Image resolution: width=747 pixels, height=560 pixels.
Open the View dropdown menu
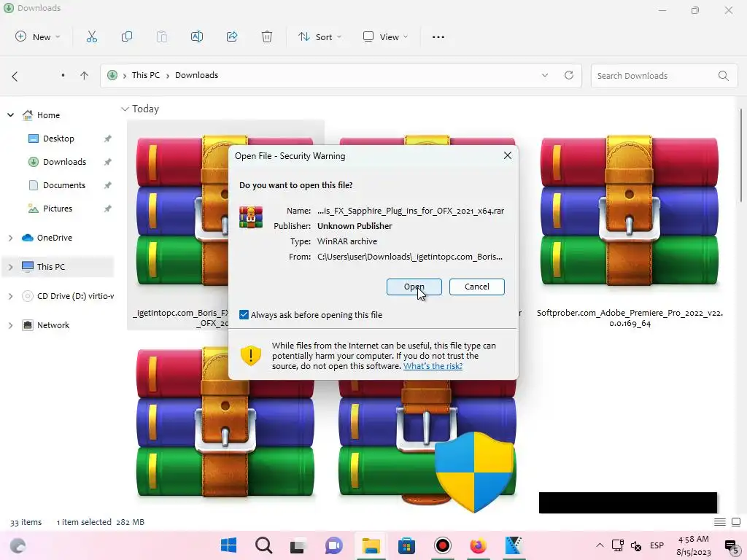point(385,36)
